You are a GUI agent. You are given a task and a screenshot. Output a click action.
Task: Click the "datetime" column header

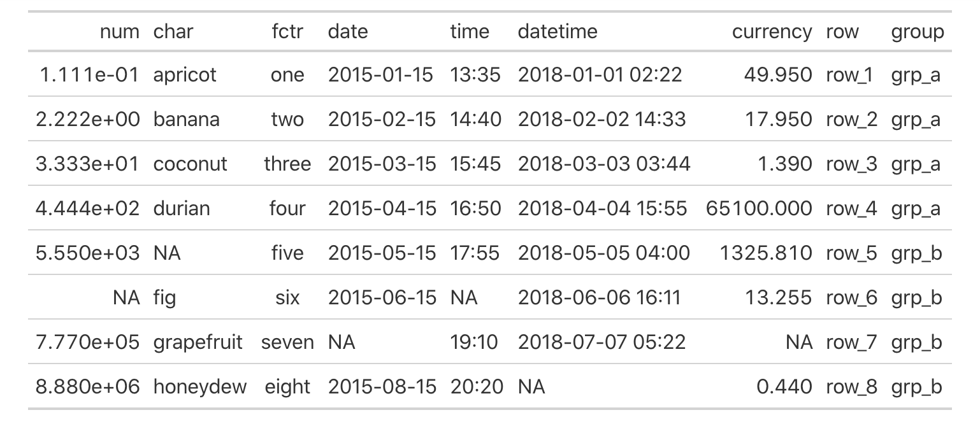point(558,32)
